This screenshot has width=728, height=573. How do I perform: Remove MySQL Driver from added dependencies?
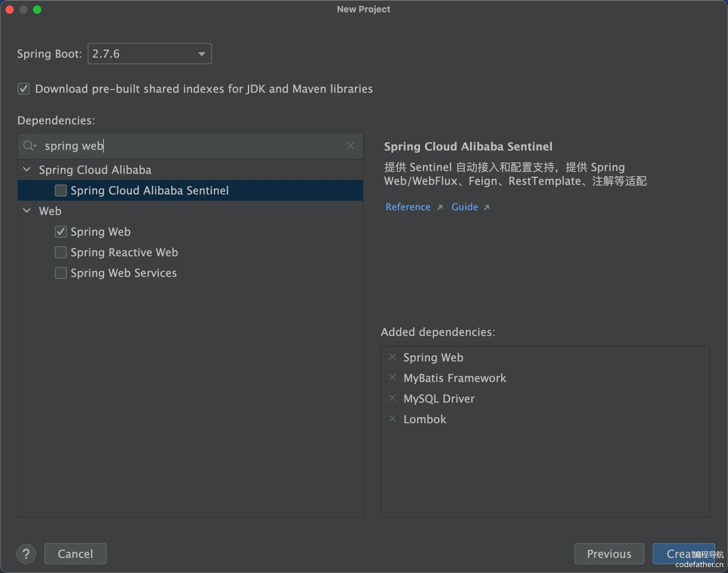[393, 398]
